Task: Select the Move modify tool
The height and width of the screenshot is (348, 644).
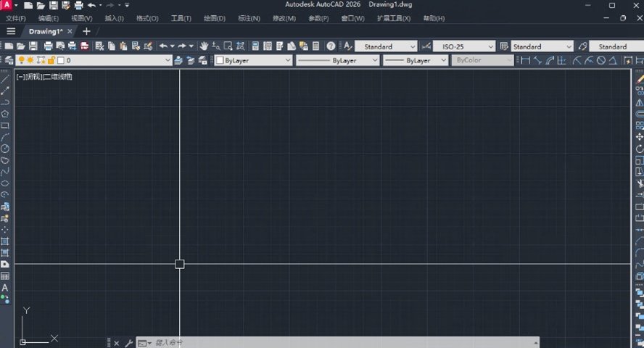Action: [639, 137]
